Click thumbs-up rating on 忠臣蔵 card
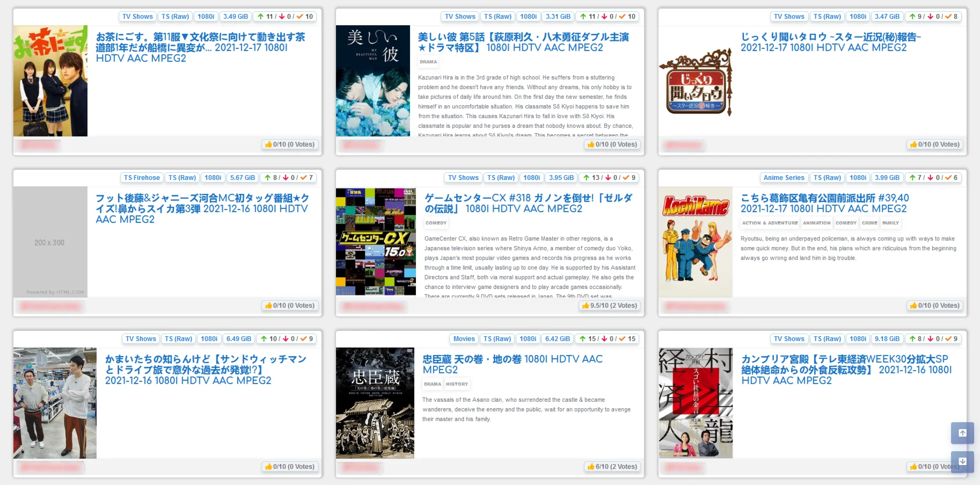The image size is (980, 485). coord(612,467)
